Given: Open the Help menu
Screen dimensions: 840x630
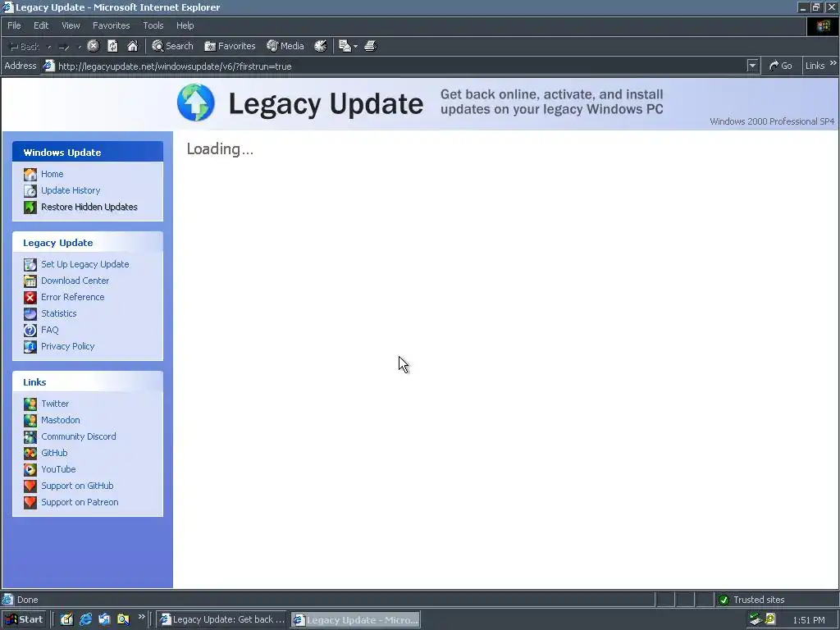Looking at the screenshot, I should [185, 25].
